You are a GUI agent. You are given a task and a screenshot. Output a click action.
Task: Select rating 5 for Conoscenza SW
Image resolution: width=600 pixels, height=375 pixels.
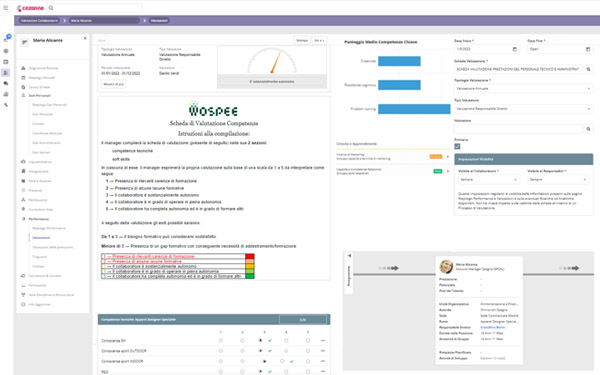pyautogui.click(x=308, y=340)
